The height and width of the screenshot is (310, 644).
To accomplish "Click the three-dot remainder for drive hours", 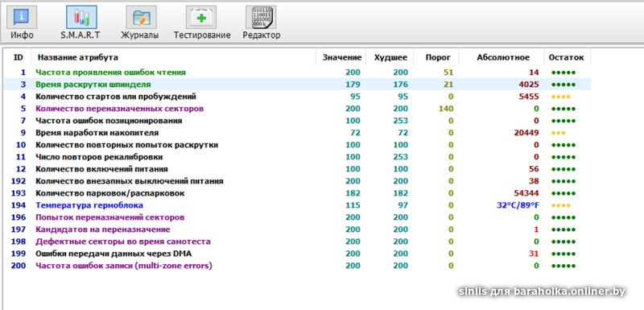I will 558,133.
